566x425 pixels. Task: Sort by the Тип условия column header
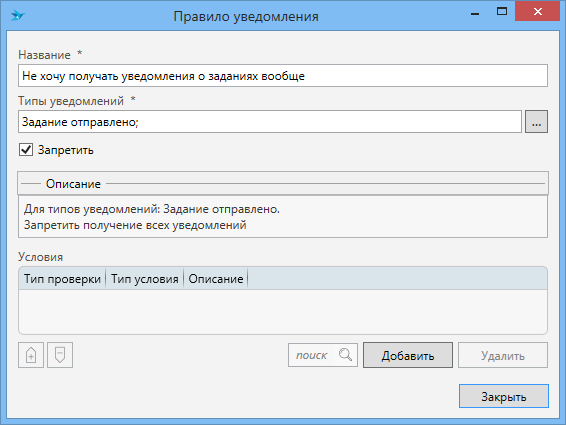[144, 279]
